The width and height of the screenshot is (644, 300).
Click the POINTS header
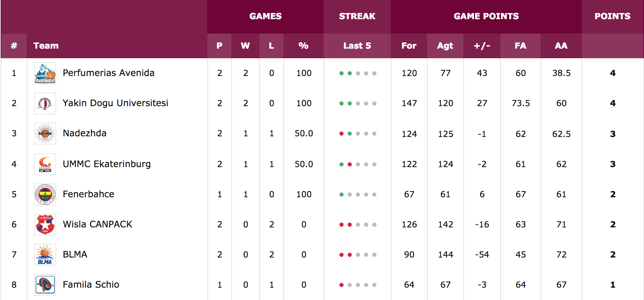(x=613, y=16)
